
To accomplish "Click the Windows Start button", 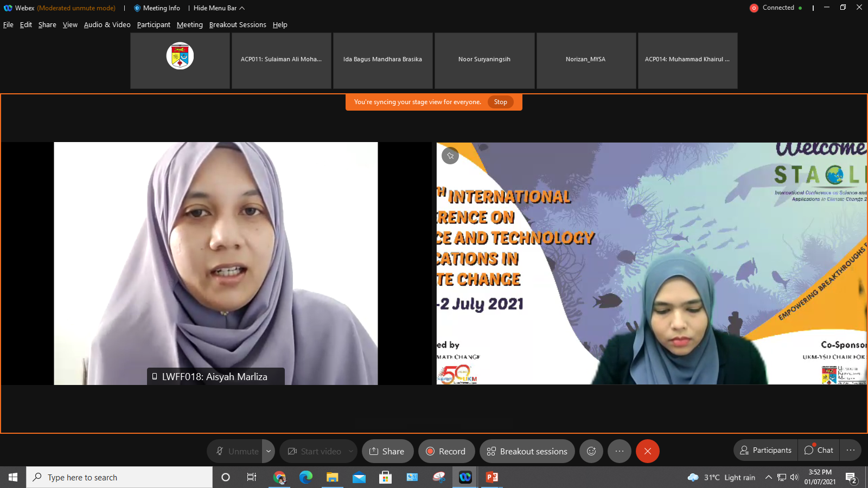I will point(13,477).
